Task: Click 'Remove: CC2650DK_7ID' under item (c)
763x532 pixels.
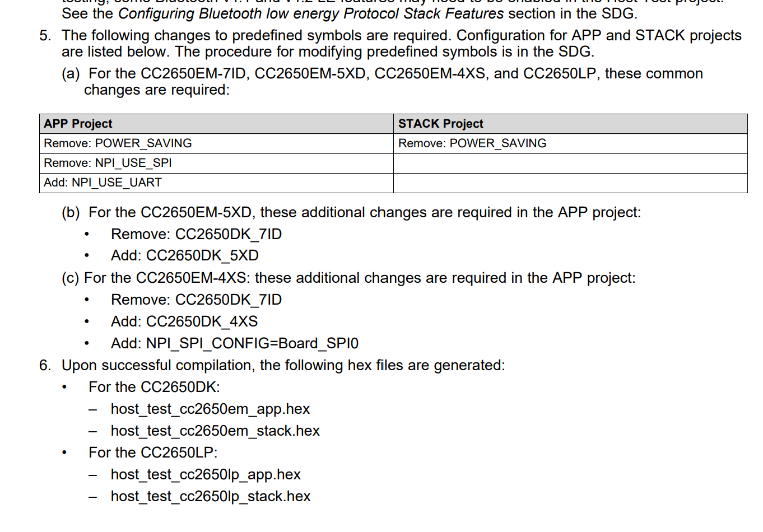Action: click(196, 300)
